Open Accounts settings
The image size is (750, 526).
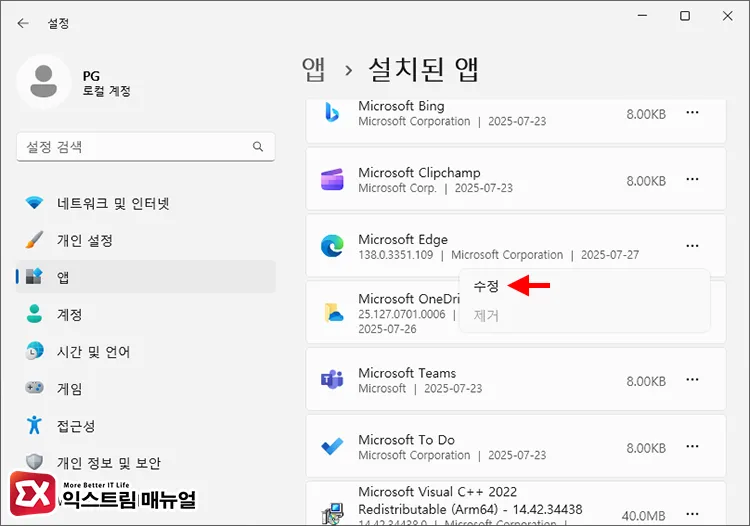(145, 314)
